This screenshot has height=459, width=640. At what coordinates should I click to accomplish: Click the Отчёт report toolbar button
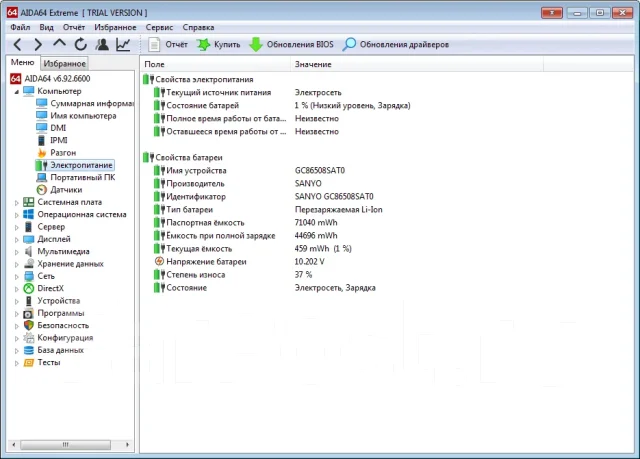tap(168, 44)
